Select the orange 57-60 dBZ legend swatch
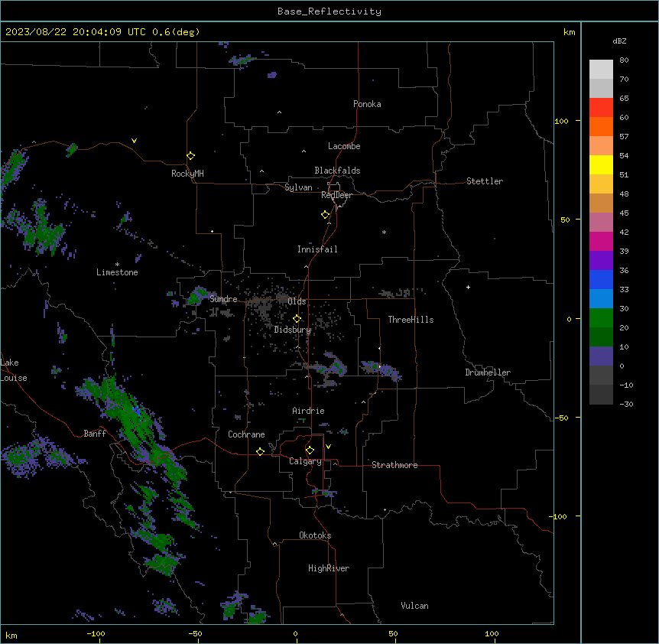This screenshot has width=659, height=644. [x=601, y=126]
